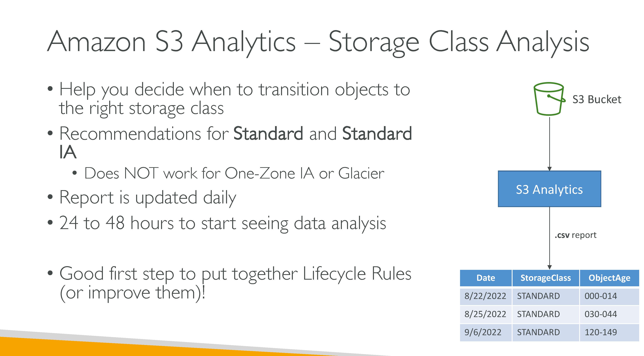Click the 120-149 object age cell
Viewport: 644px width, 356px height.
[x=600, y=333]
